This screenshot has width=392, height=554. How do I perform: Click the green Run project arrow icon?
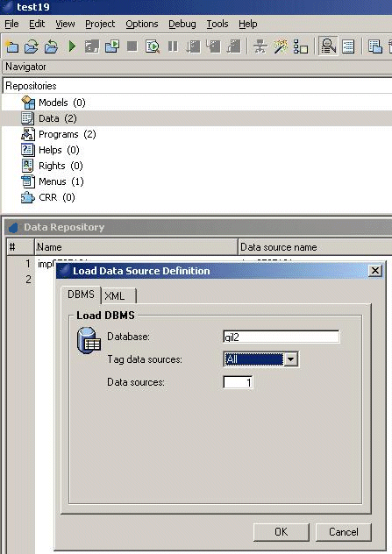72,46
